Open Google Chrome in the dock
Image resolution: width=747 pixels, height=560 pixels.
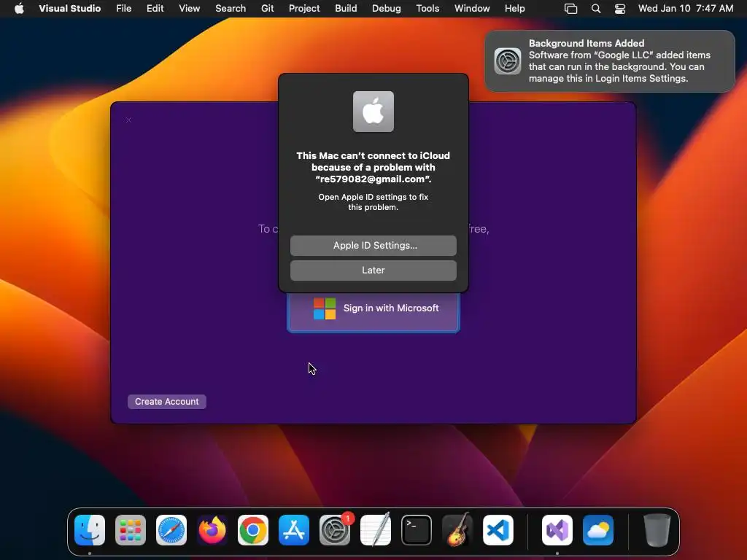pyautogui.click(x=253, y=530)
